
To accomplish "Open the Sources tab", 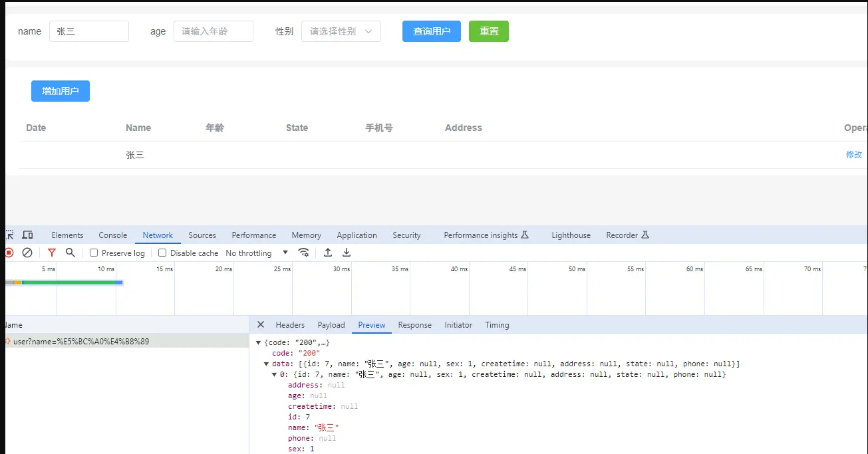I will coord(202,235).
